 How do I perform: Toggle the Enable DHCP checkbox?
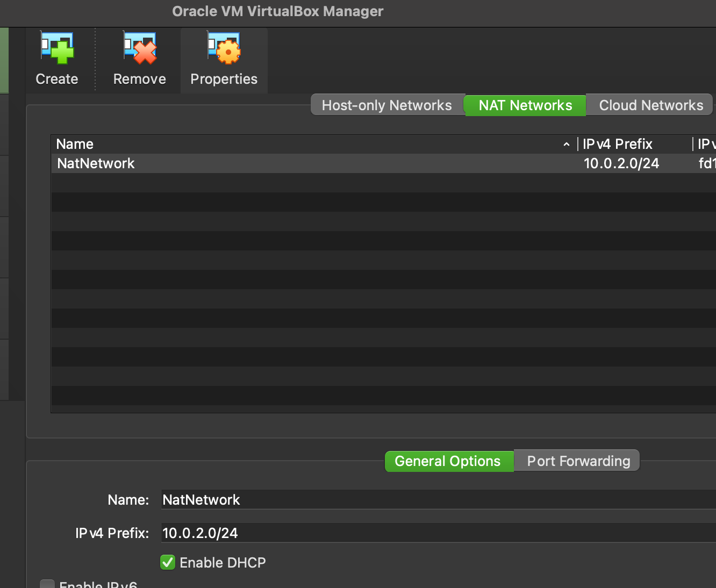[167, 562]
